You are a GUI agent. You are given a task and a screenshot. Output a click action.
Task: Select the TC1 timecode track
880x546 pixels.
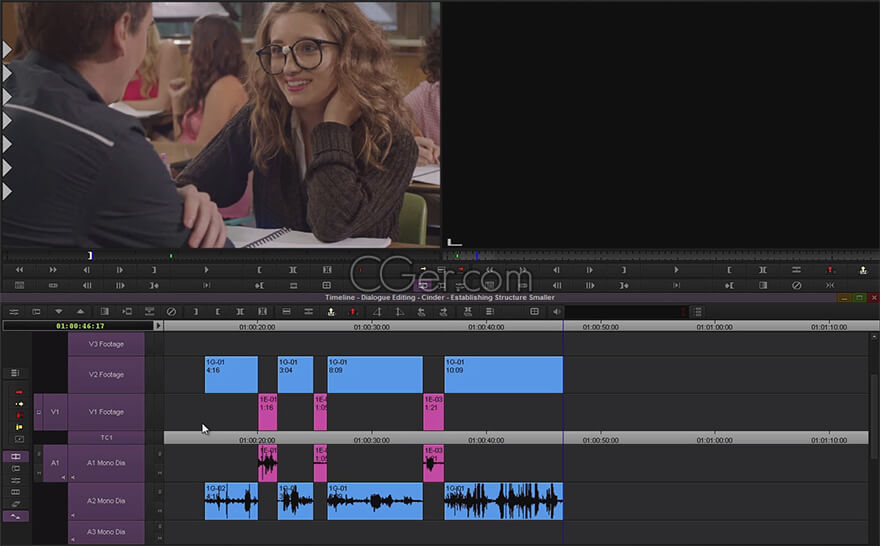(106, 438)
